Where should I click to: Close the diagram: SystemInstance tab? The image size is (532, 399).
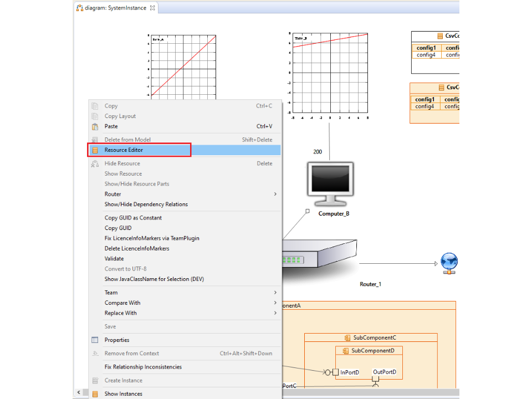coord(153,8)
